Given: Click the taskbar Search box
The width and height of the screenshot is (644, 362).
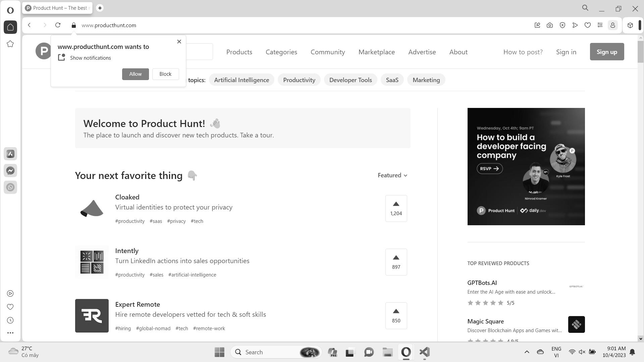Looking at the screenshot, I should [x=276, y=352].
